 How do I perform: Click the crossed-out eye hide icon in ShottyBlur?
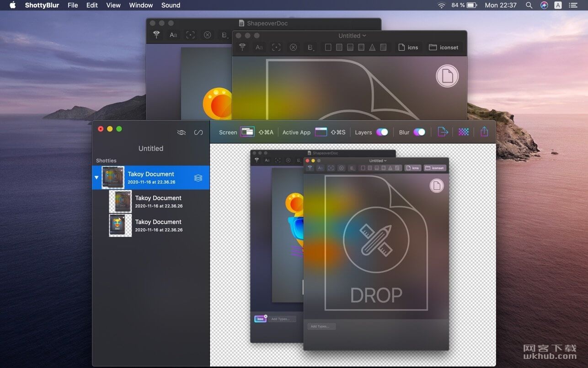(181, 132)
